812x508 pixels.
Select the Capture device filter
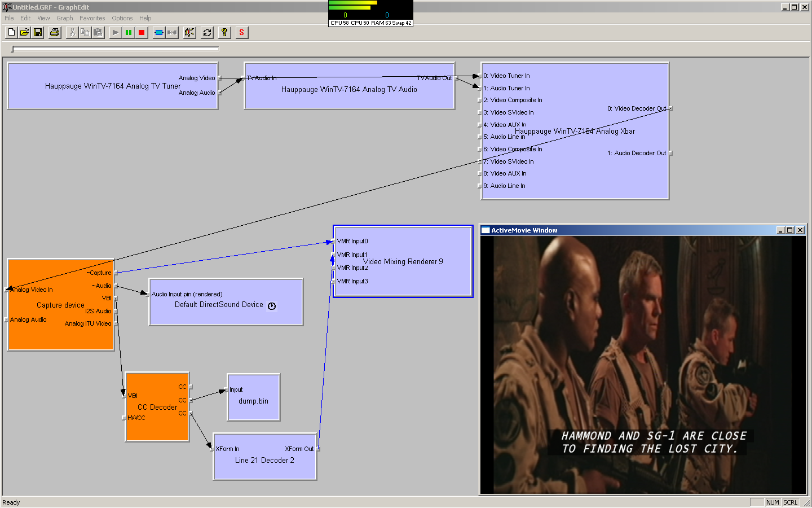point(60,305)
